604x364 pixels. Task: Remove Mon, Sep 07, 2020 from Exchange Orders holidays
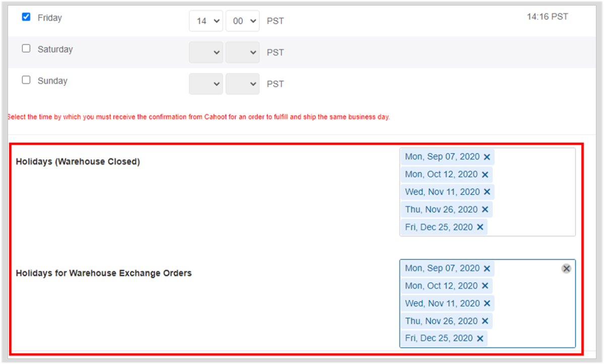(x=487, y=268)
